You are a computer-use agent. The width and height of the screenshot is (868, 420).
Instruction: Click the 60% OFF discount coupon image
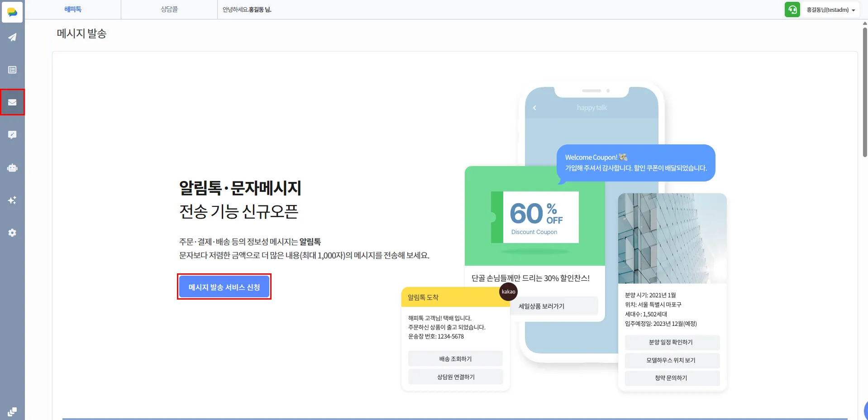pos(535,217)
